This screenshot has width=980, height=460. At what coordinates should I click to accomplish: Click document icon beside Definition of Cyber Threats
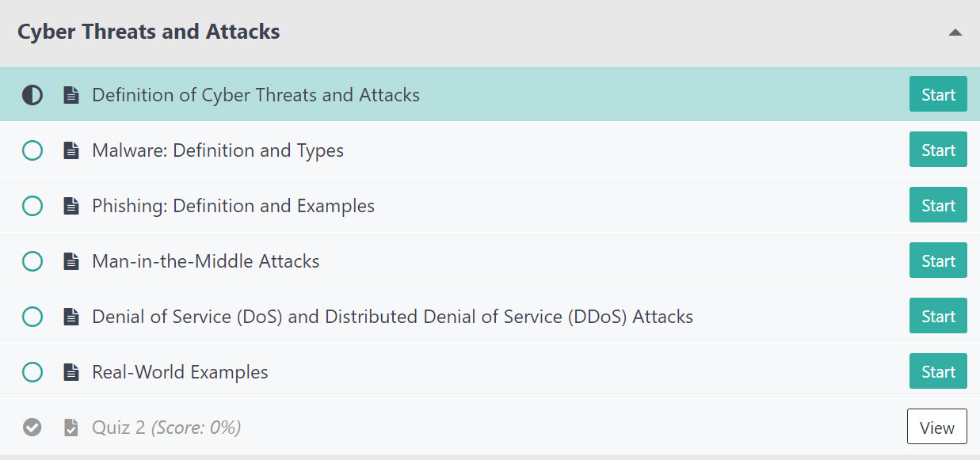pos(71,95)
